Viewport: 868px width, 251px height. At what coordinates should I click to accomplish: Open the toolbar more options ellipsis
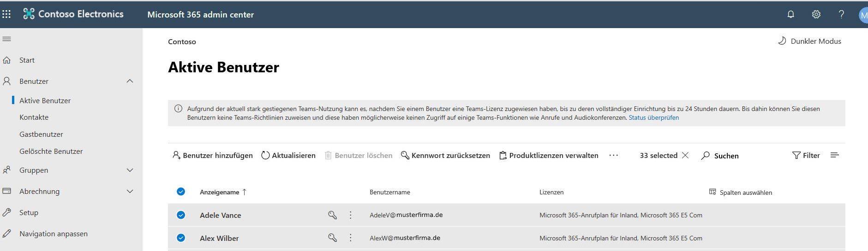(613, 156)
